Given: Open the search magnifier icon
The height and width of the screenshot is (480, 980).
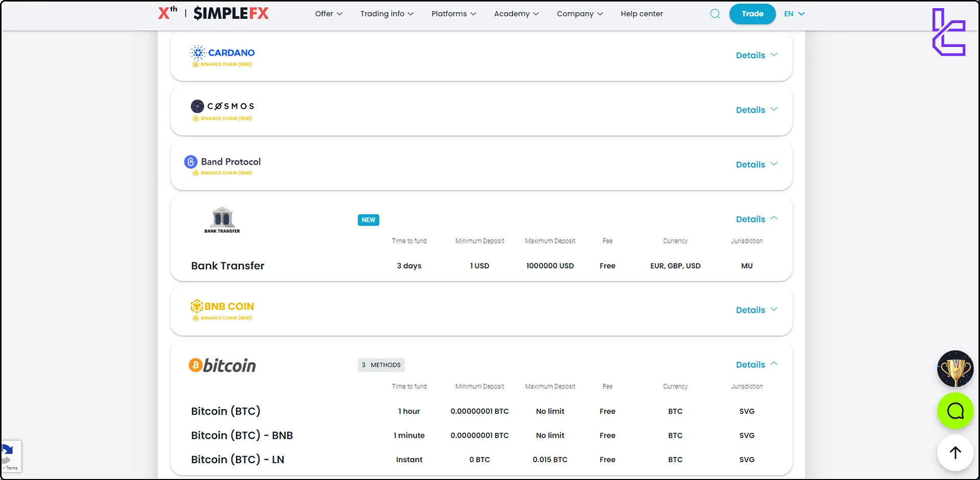Looking at the screenshot, I should 715,14.
